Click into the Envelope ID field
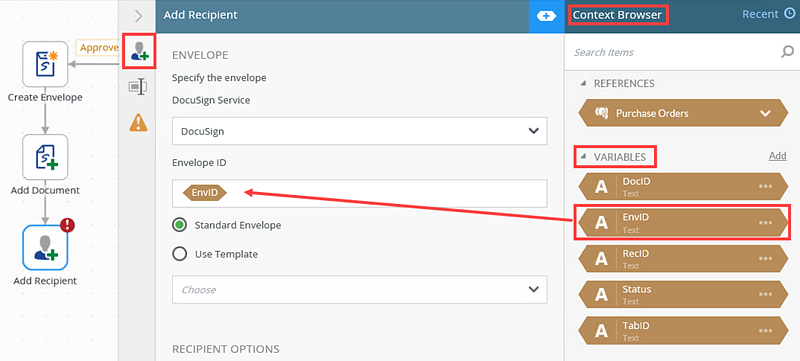This screenshot has height=361, width=800. pos(360,193)
